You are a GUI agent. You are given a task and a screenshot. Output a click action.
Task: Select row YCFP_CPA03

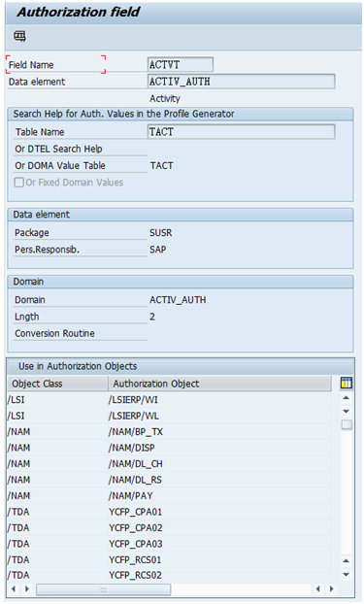(x=169, y=544)
